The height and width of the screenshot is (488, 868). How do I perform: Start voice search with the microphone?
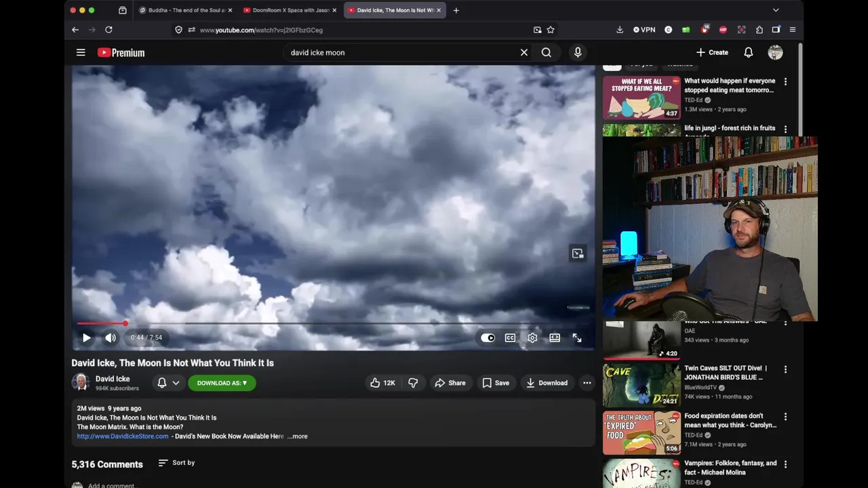(578, 52)
